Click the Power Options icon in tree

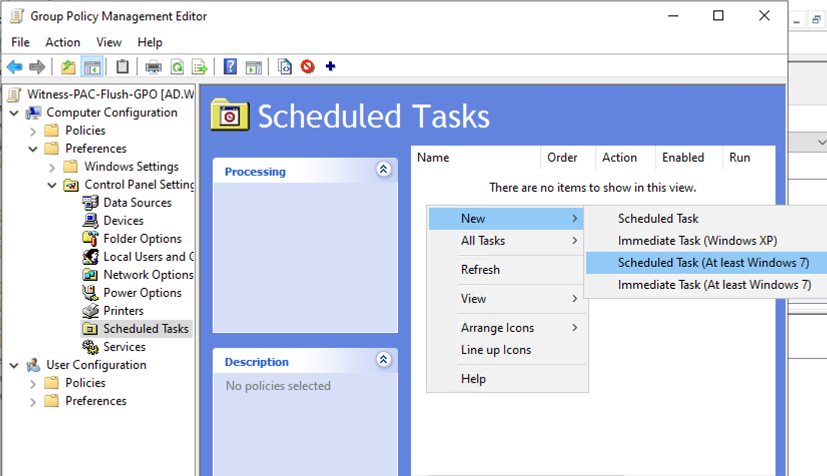click(90, 293)
